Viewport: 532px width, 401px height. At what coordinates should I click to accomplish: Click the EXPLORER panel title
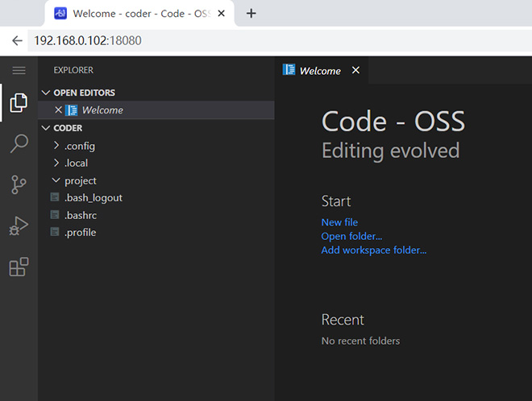coord(73,70)
